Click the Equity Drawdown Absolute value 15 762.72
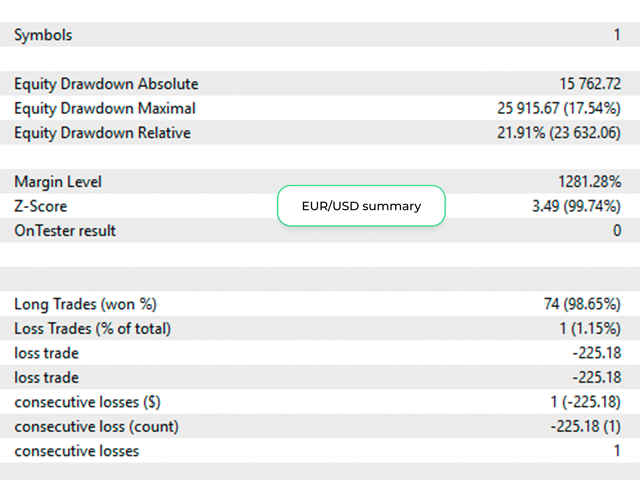Image resolution: width=640 pixels, height=480 pixels. 590,84
